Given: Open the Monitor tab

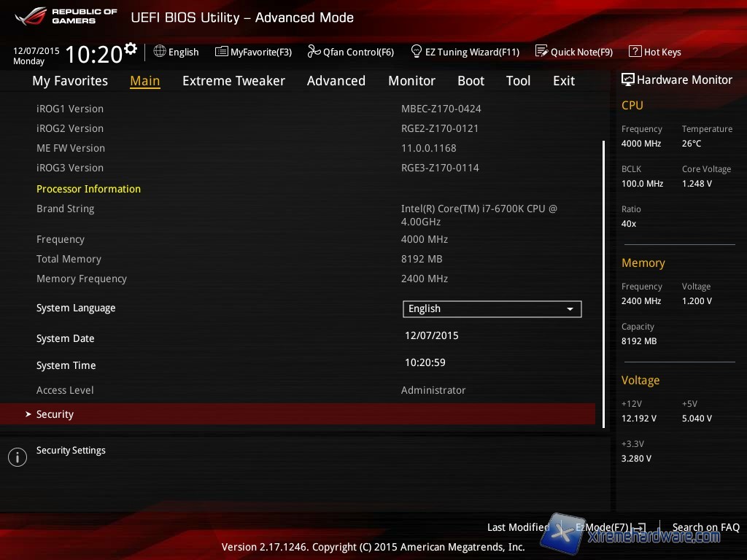Looking at the screenshot, I should [x=411, y=81].
